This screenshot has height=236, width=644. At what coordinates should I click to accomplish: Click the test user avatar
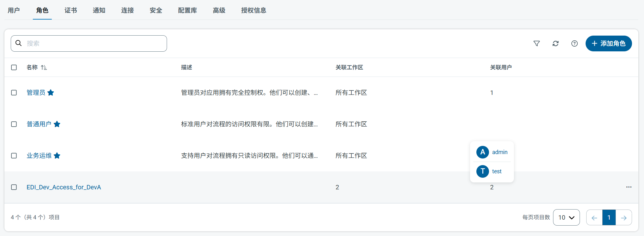(482, 171)
